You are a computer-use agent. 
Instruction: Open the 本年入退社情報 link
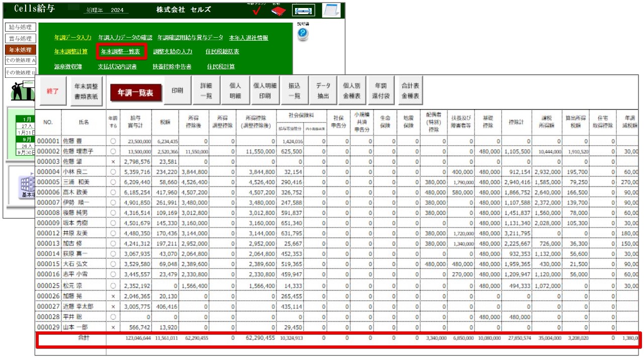coord(248,38)
